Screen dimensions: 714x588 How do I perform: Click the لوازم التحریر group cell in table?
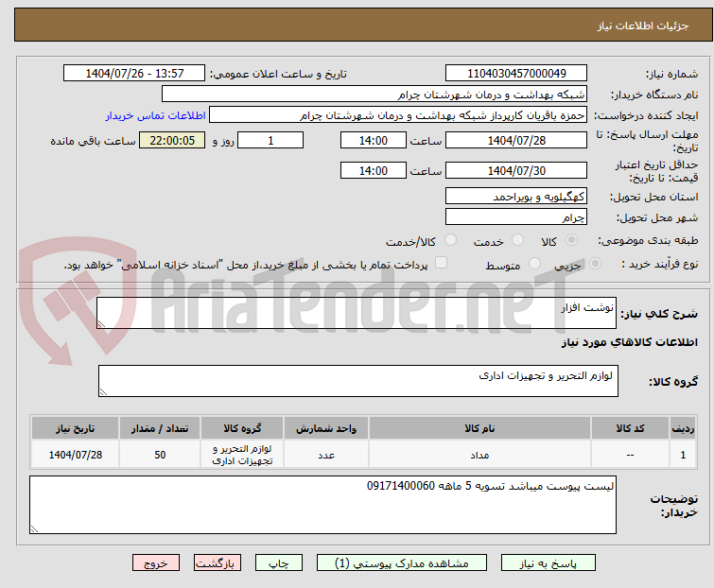[242, 455]
